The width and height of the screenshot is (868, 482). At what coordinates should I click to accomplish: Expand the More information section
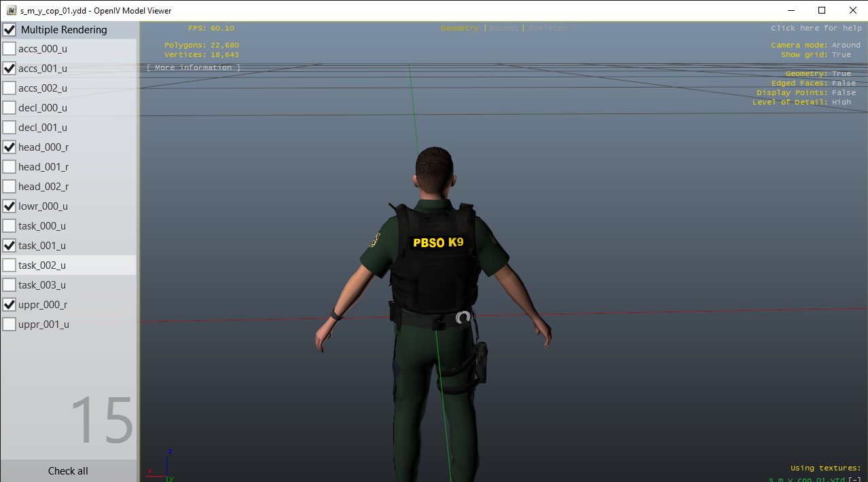(194, 68)
